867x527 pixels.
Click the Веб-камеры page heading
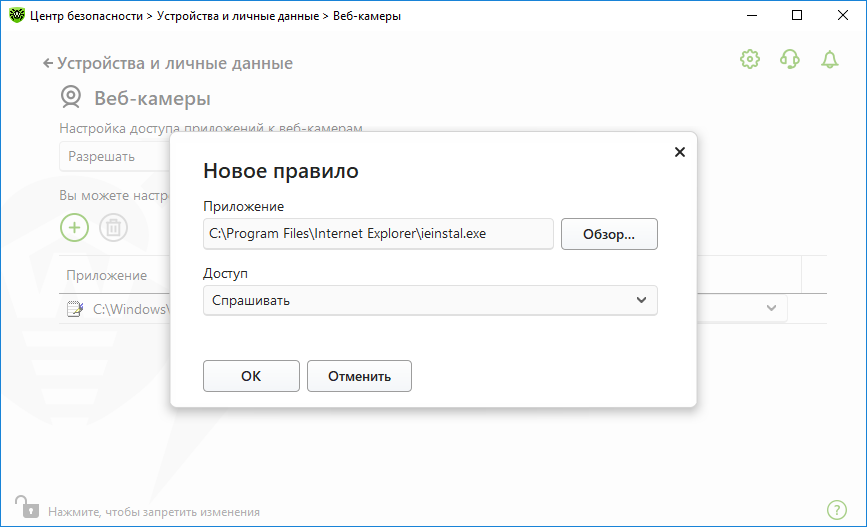pyautogui.click(x=153, y=98)
